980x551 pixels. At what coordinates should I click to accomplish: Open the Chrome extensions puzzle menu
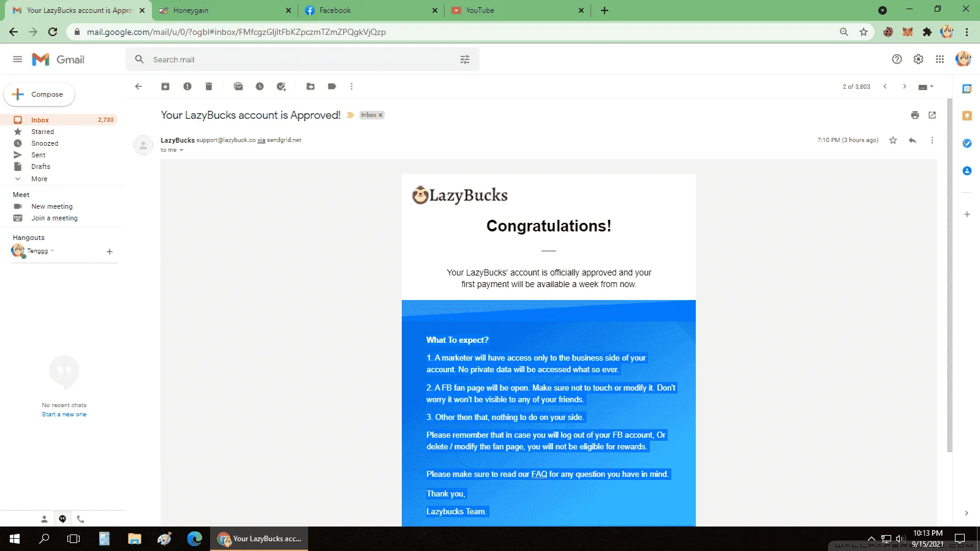click(927, 32)
